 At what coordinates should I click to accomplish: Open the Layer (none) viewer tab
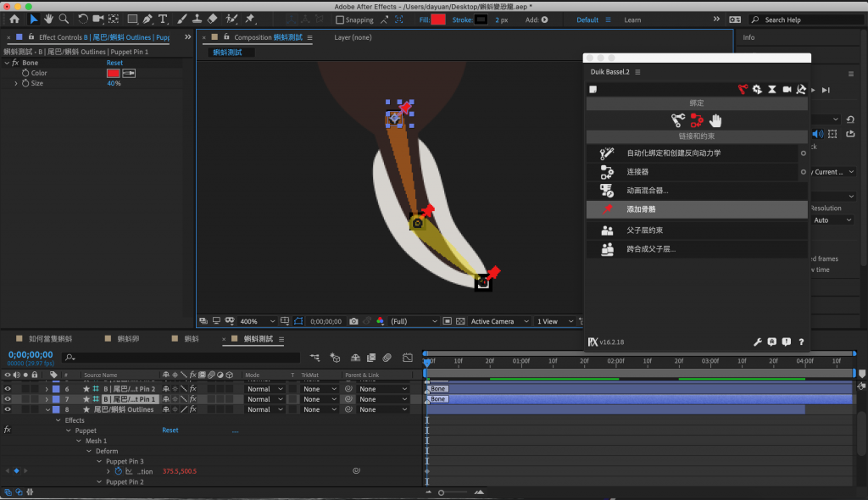click(353, 37)
